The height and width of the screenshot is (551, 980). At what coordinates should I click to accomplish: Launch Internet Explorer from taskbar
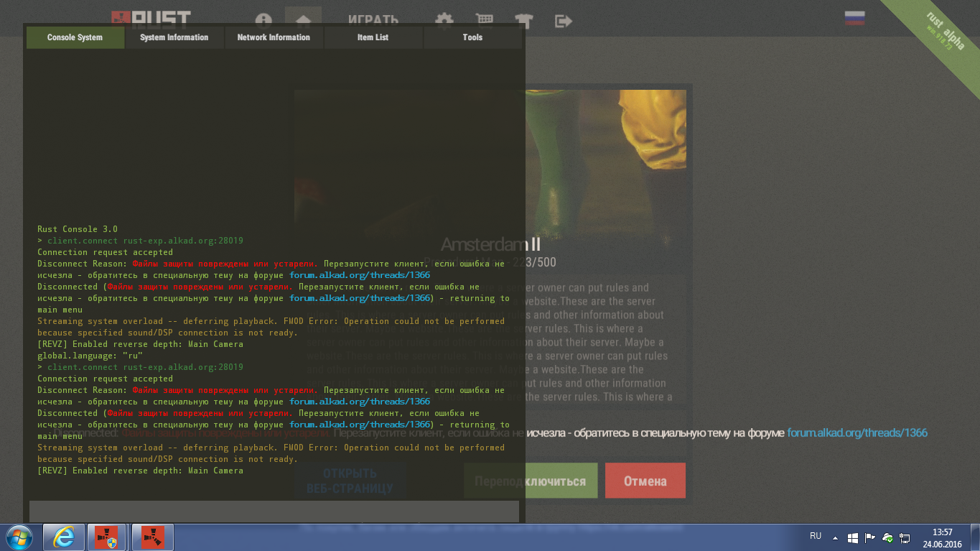click(64, 537)
